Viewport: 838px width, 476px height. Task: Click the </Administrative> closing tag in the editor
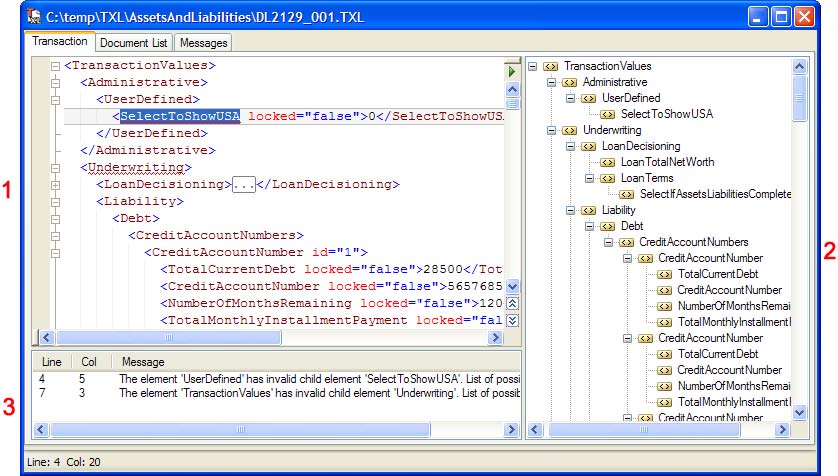click(148, 150)
